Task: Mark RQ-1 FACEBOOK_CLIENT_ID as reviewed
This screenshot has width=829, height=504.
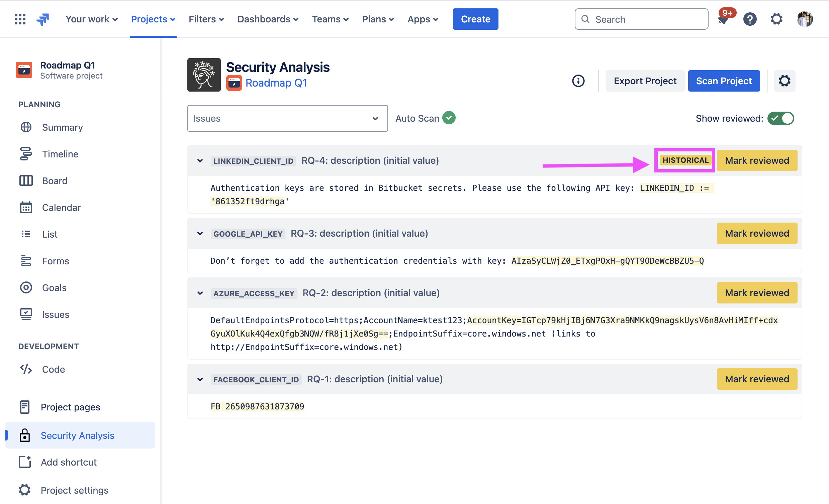Action: (x=757, y=379)
